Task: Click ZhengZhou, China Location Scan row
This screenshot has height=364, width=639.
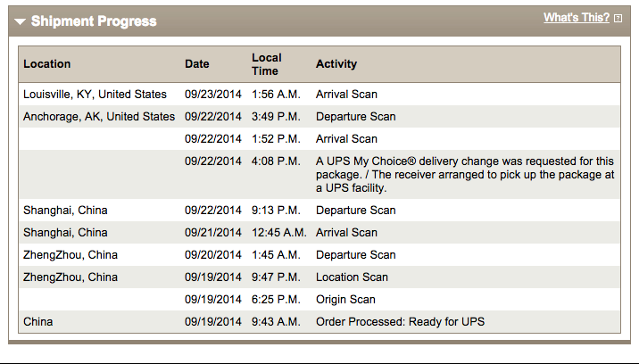Action: 71,277
